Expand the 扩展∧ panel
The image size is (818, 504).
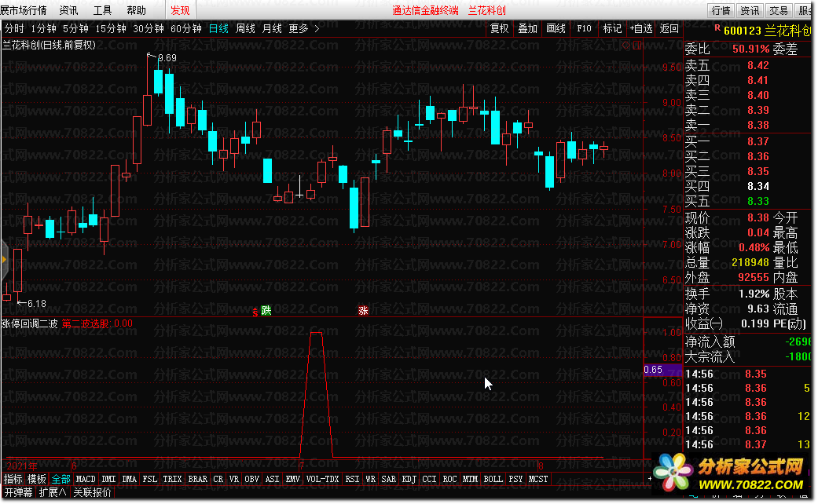(53, 492)
